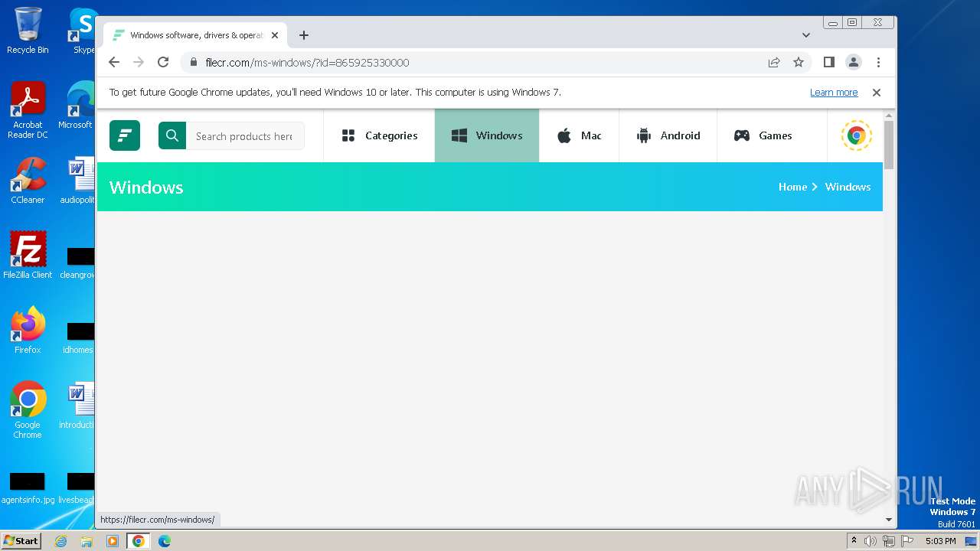Open the Chrome profile menu
The height and width of the screenshot is (551, 980).
click(x=854, y=62)
